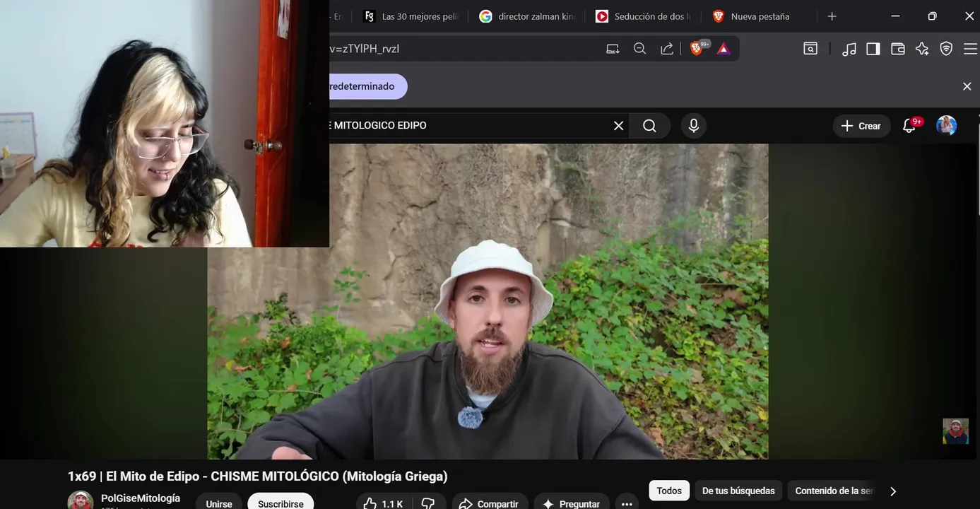Click the Suscribirse button
The image size is (980, 509).
(281, 503)
